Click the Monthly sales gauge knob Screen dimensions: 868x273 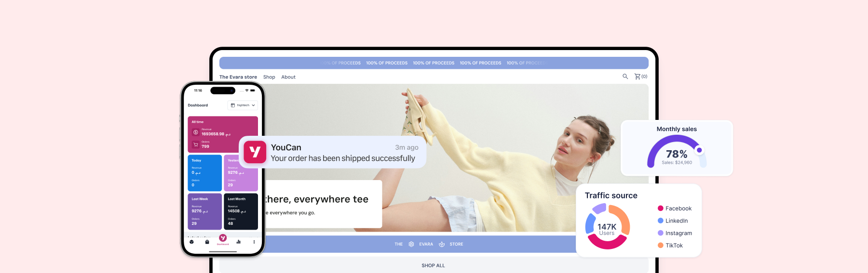[699, 150]
